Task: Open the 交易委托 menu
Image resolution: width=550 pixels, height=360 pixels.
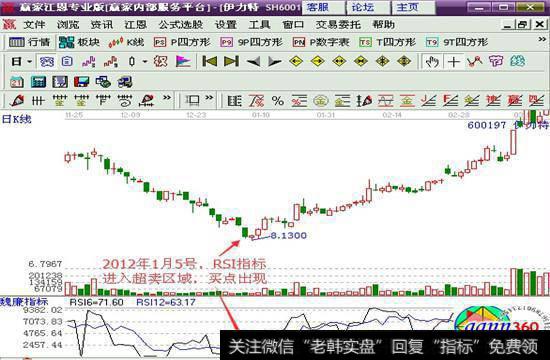Action: pos(338,25)
